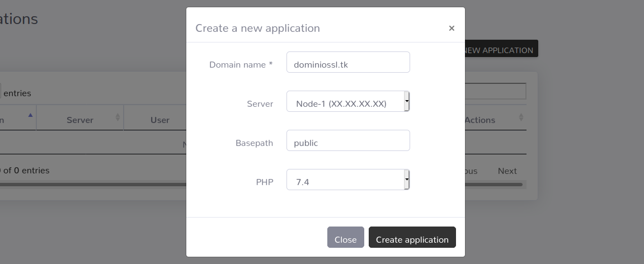Click the NEW APPLICATION button behind dialog
Image resolution: width=644 pixels, height=264 pixels.
pos(501,49)
